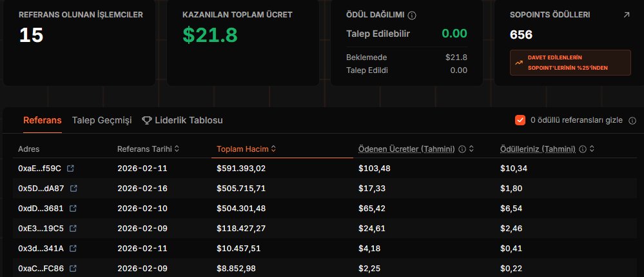Sort by Ödenen Ücretler column arrows

click(x=471, y=149)
